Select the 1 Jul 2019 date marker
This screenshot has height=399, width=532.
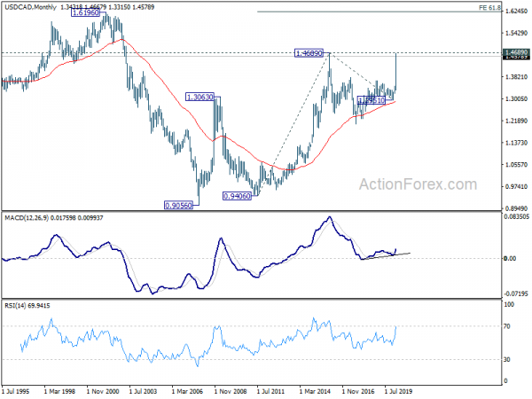[x=398, y=391]
